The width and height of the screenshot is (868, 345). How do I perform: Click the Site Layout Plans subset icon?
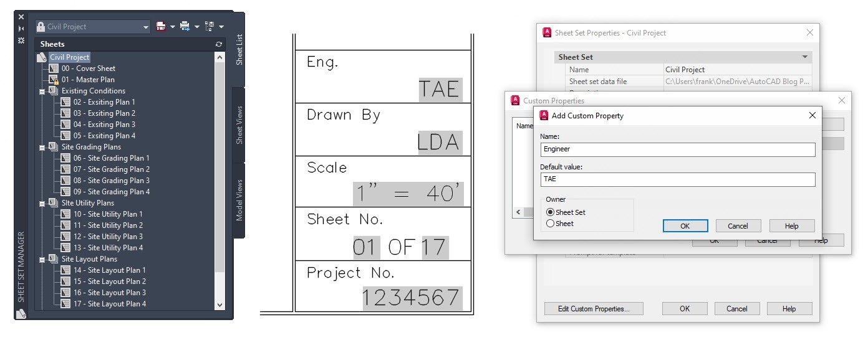(54, 259)
